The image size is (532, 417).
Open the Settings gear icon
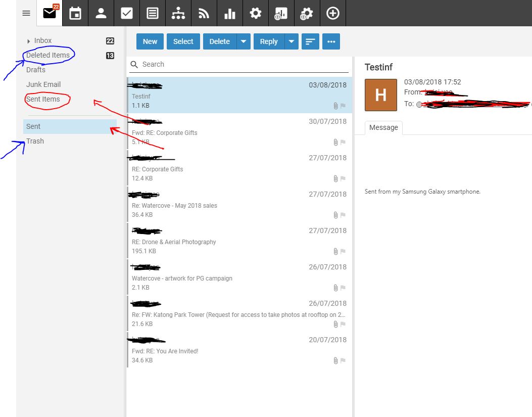click(x=256, y=13)
